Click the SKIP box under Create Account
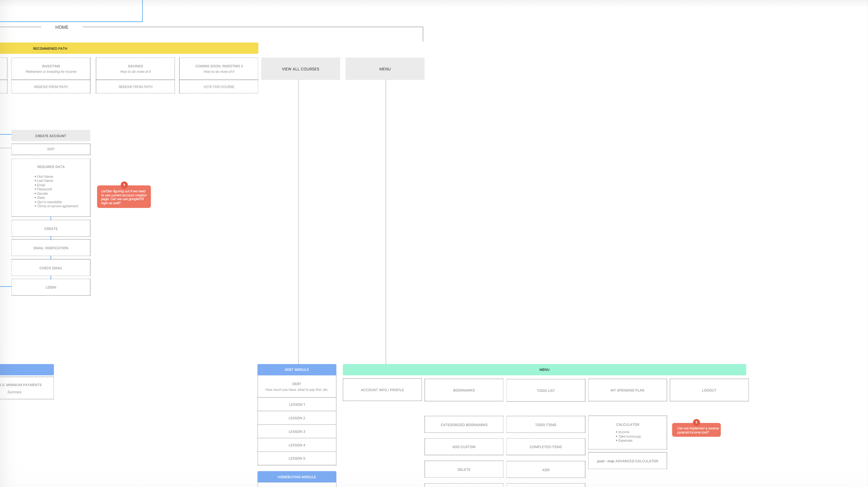 coord(51,149)
